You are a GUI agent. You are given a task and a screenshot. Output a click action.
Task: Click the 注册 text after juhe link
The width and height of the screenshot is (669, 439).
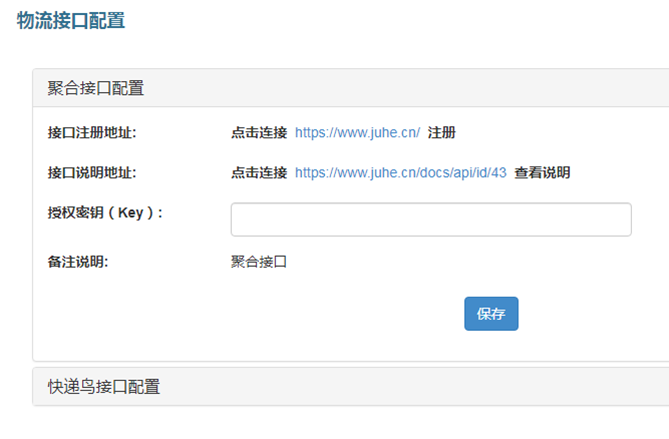click(442, 133)
